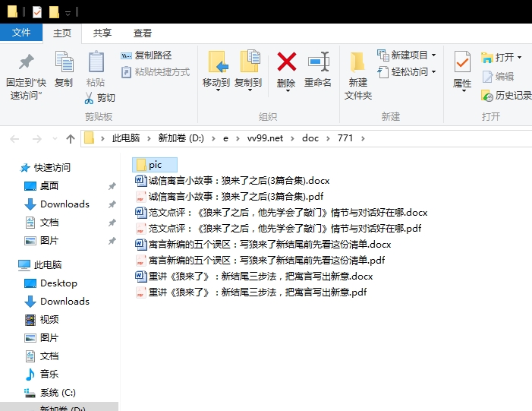Switch to the Share (共享) tab

(x=102, y=33)
